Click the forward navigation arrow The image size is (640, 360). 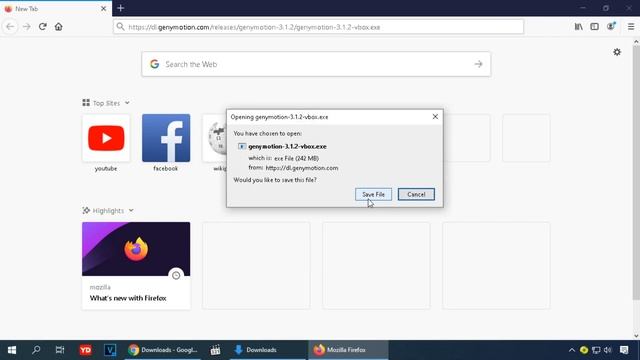pyautogui.click(x=27, y=27)
